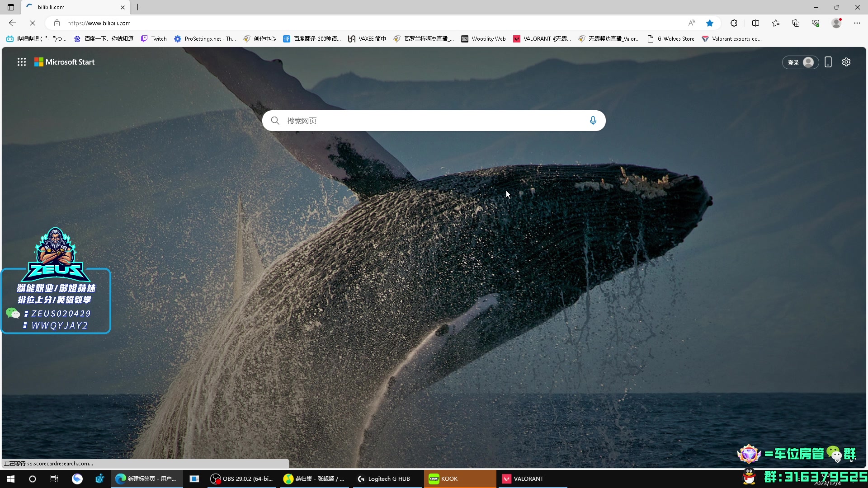Switch to OBS 29.0.2 on taskbar
Image resolution: width=868 pixels, height=488 pixels.
(242, 479)
